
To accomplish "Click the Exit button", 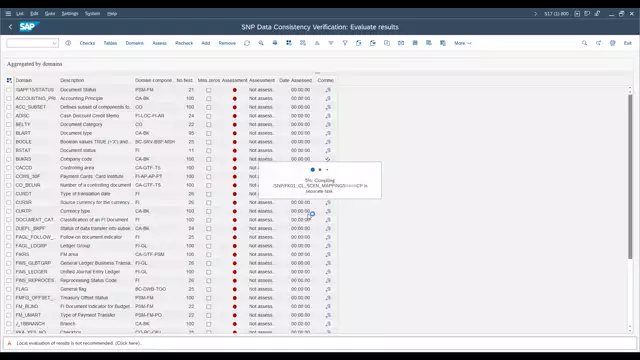I will pos(627,43).
